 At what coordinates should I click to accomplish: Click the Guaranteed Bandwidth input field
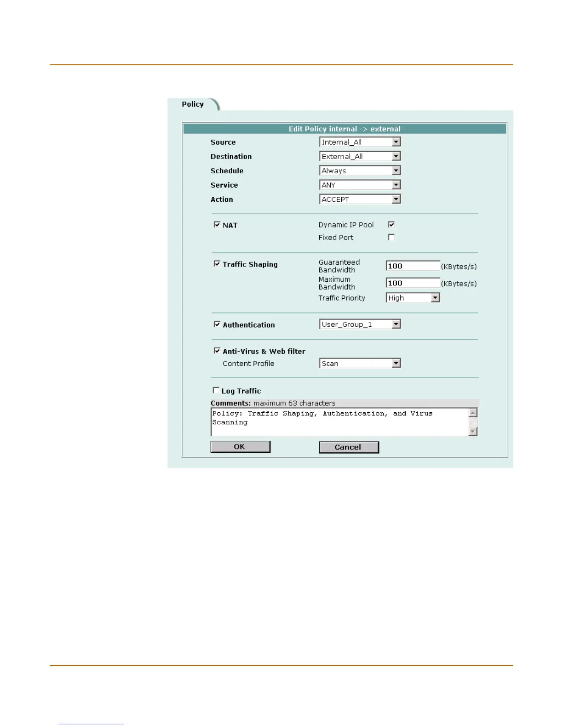tap(413, 266)
